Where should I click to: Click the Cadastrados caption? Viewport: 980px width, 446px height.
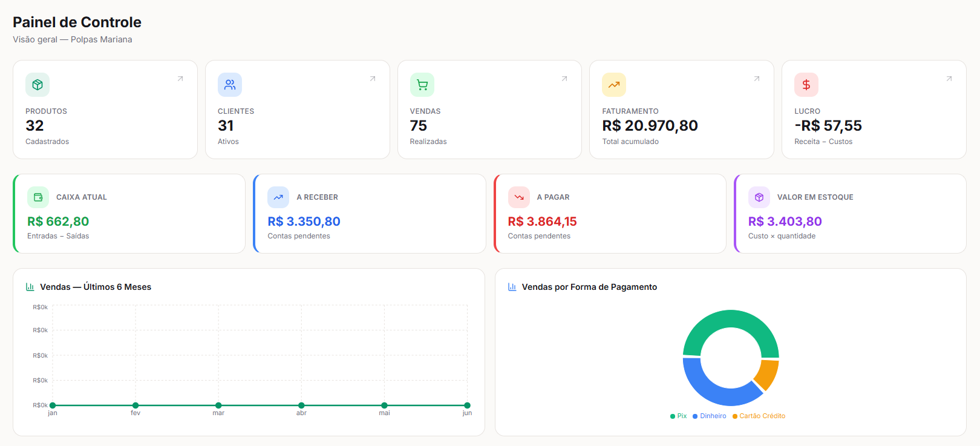click(x=47, y=142)
